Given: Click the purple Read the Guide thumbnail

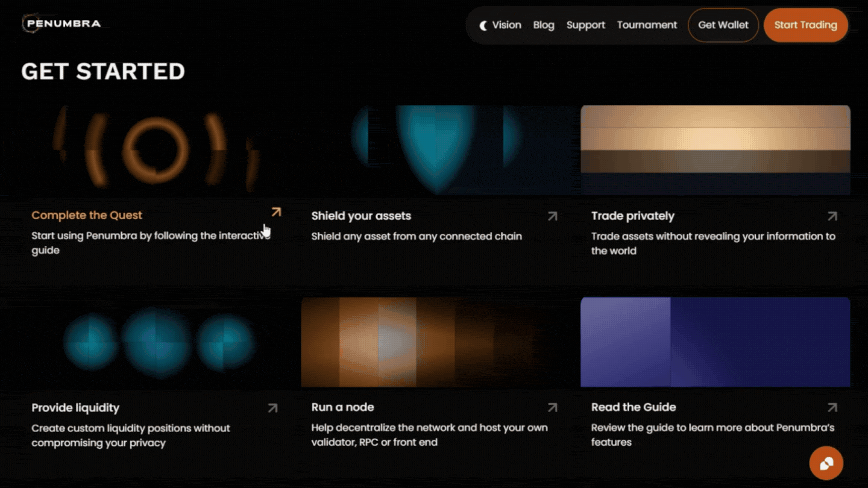Looking at the screenshot, I should click(714, 342).
